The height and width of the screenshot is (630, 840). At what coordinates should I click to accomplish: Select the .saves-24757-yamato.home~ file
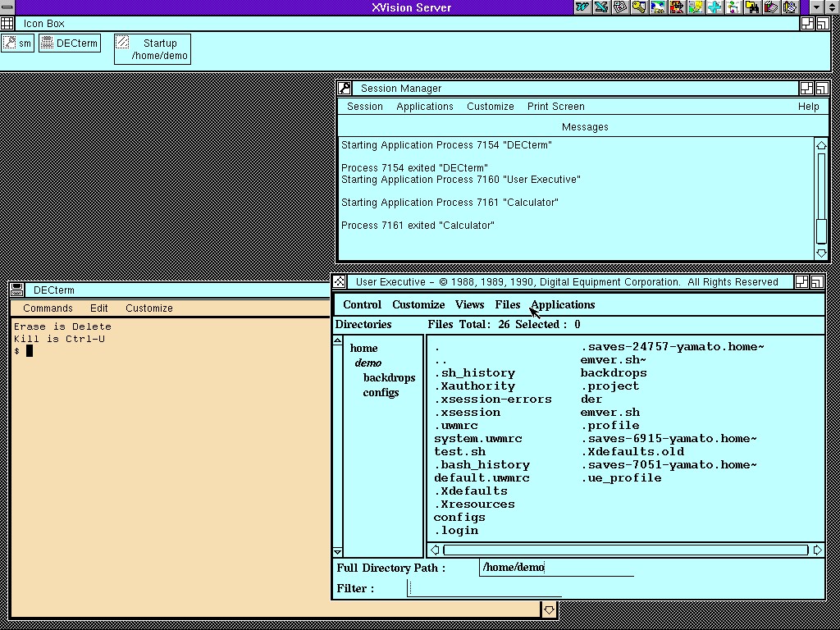(673, 347)
